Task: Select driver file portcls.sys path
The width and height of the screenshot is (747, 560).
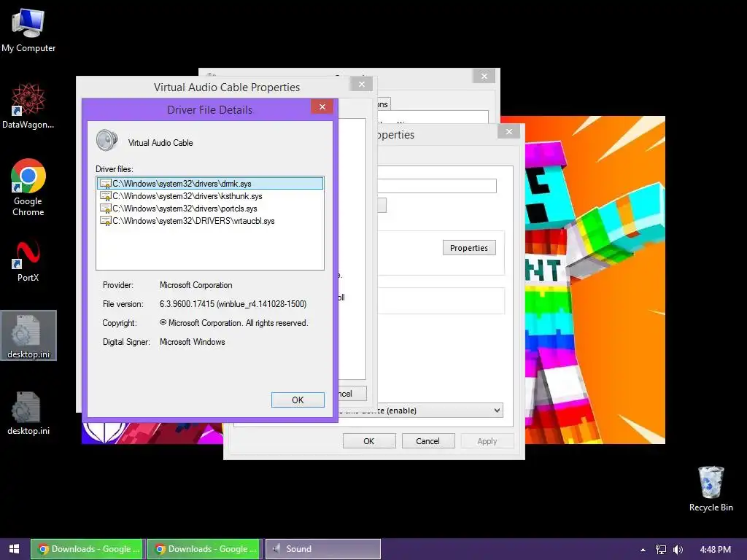Action: pyautogui.click(x=185, y=209)
